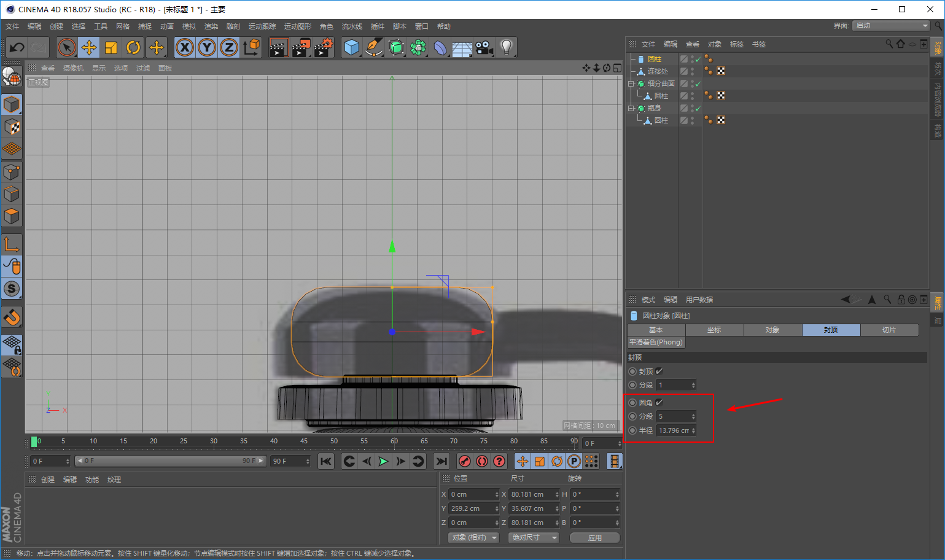Switch to the 坐标 attribute tab

coord(714,330)
